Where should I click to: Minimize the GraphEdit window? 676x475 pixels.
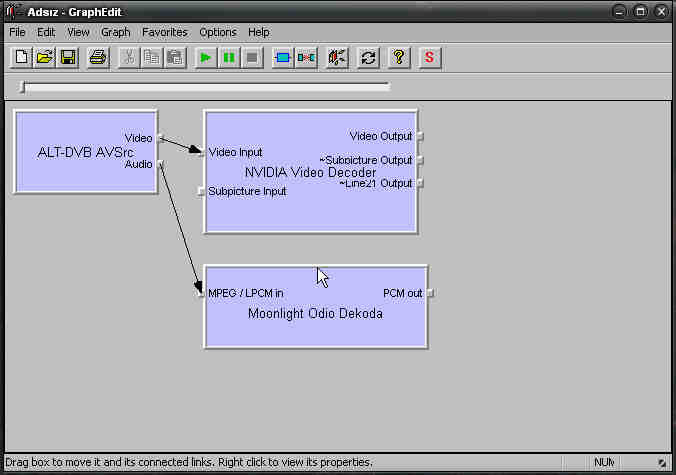619,12
